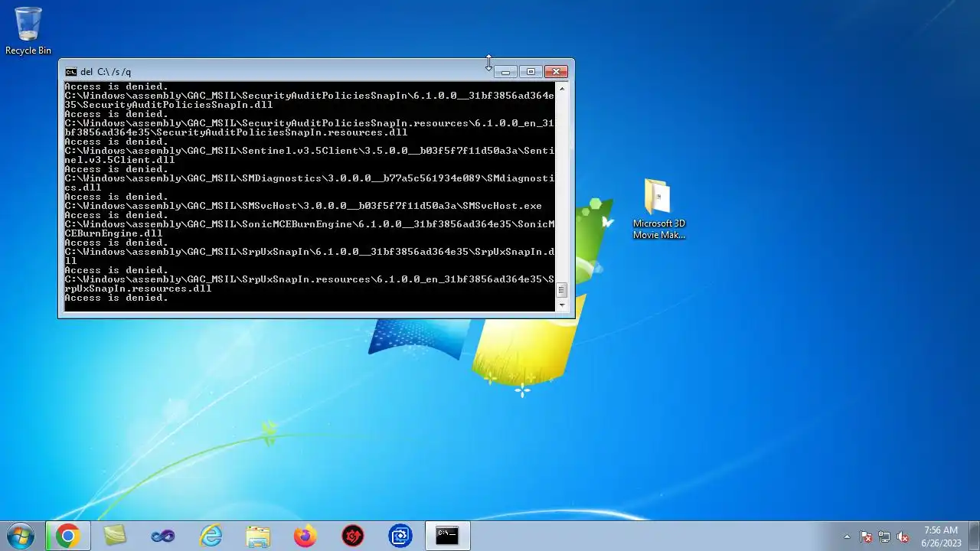Open Windows Explorer from the taskbar
Viewport: 980px width, 551px height.
257,536
